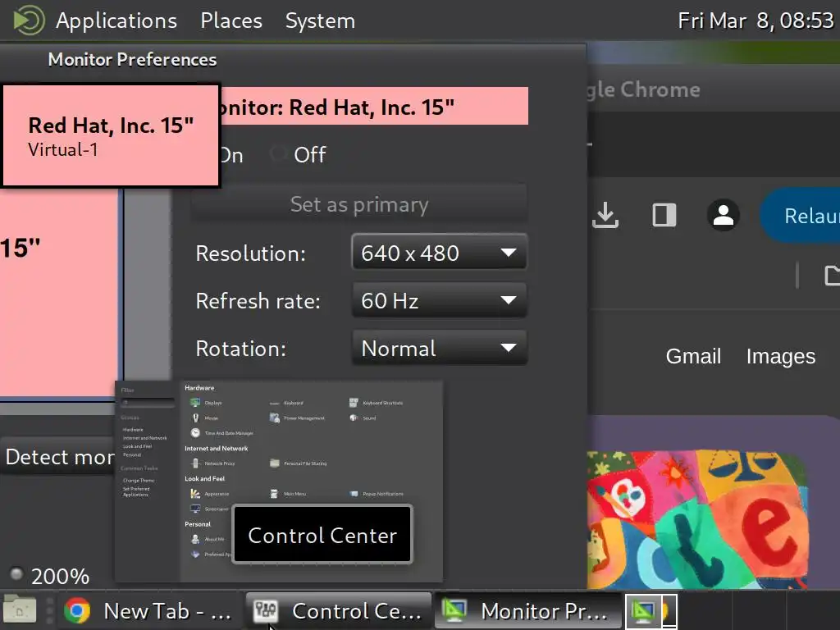Open the Rotation dropdown showing Normal

click(x=439, y=348)
